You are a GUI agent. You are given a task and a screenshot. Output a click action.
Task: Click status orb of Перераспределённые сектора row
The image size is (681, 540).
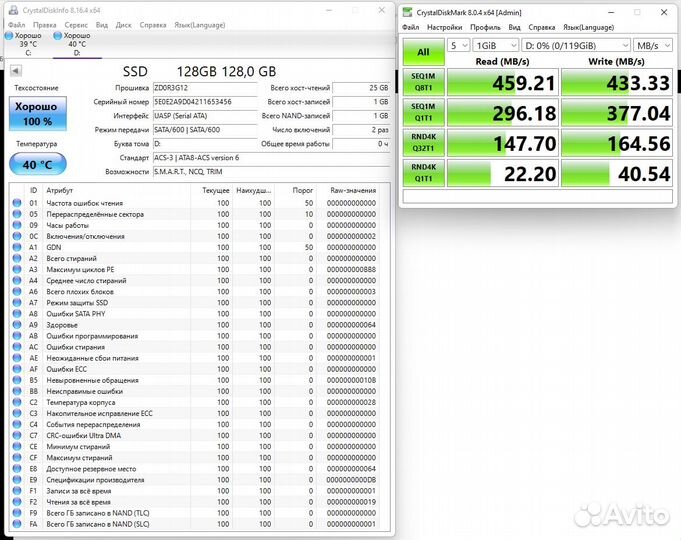17,214
